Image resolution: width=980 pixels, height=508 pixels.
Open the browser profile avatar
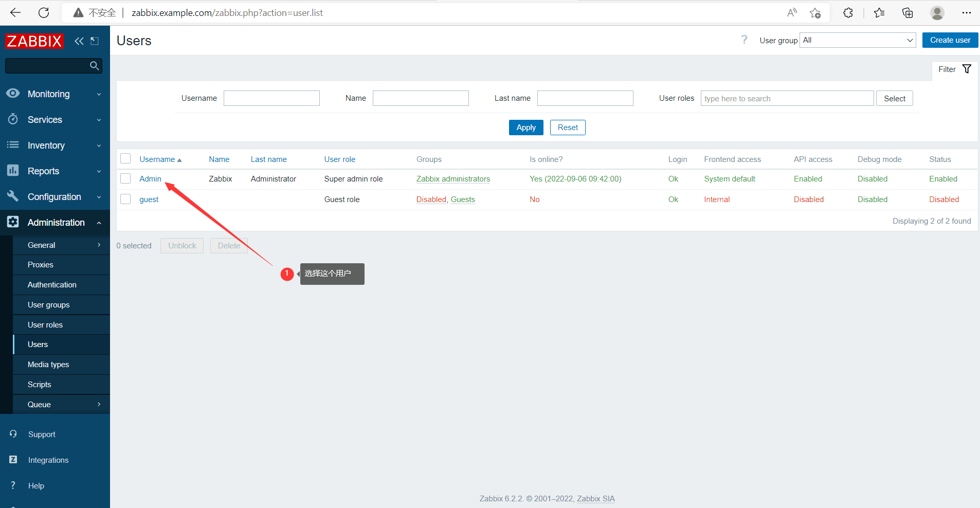pos(937,13)
